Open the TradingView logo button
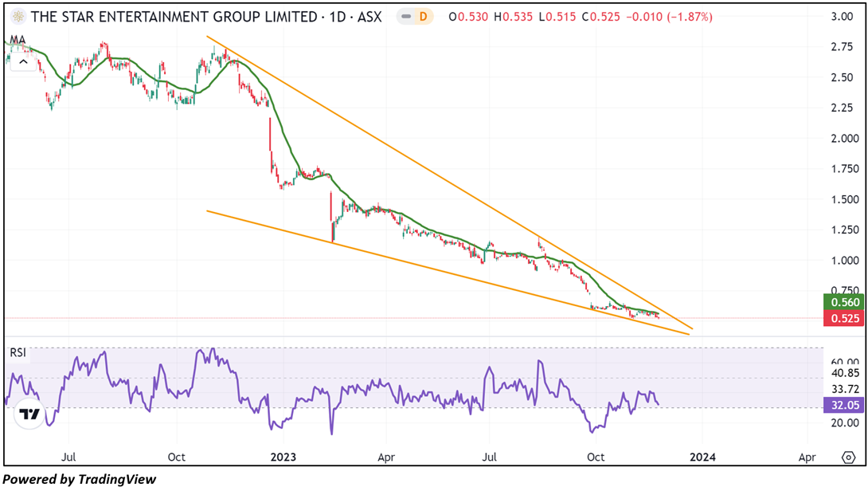Screen dimensions: 868x487 [29, 414]
